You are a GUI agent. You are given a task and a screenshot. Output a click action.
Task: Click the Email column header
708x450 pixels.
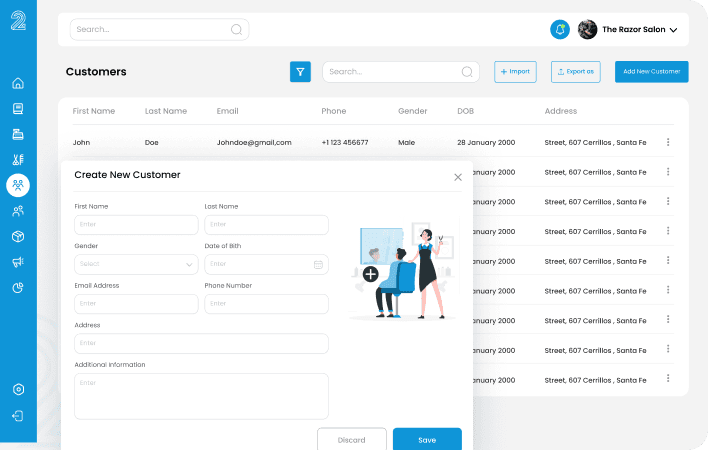click(x=228, y=111)
